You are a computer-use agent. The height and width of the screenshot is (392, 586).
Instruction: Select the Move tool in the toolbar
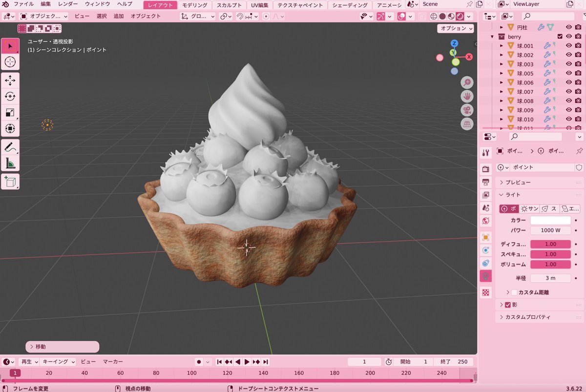click(x=10, y=80)
